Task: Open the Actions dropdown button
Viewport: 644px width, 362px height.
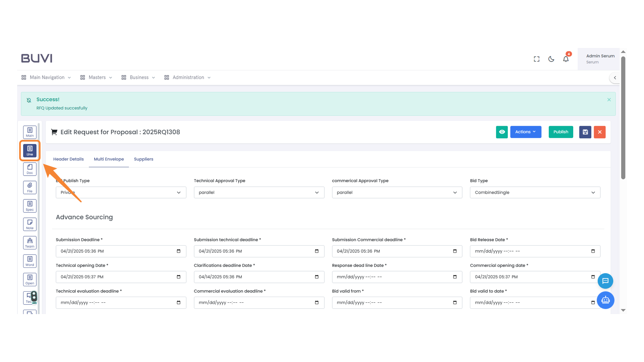Action: pyautogui.click(x=525, y=132)
